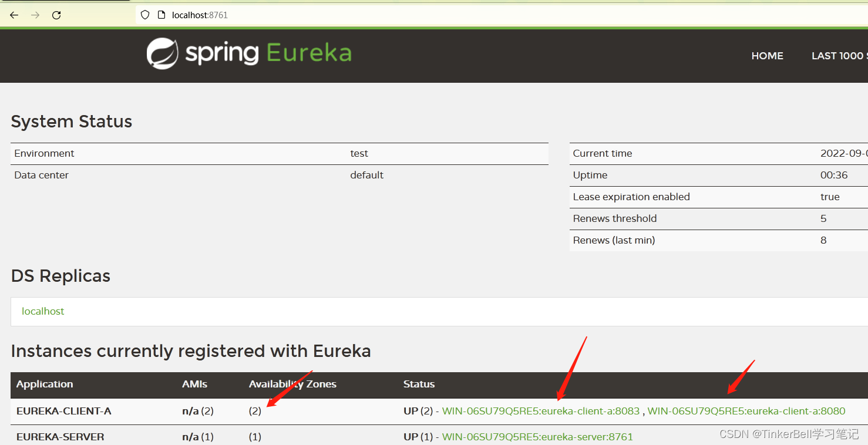This screenshot has height=445, width=868.
Task: Select the data center value default
Action: (x=366, y=175)
